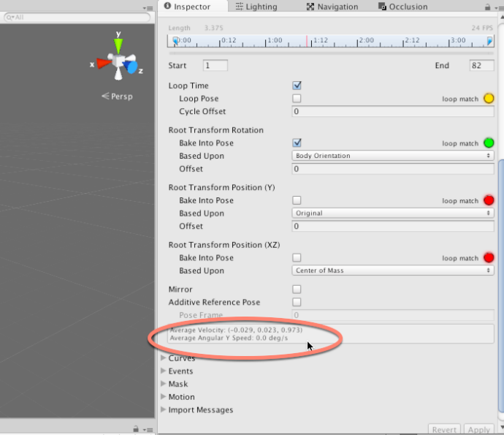The height and width of the screenshot is (435, 504).
Task: Open the Inspector panel options menu icon
Action: pos(498,7)
